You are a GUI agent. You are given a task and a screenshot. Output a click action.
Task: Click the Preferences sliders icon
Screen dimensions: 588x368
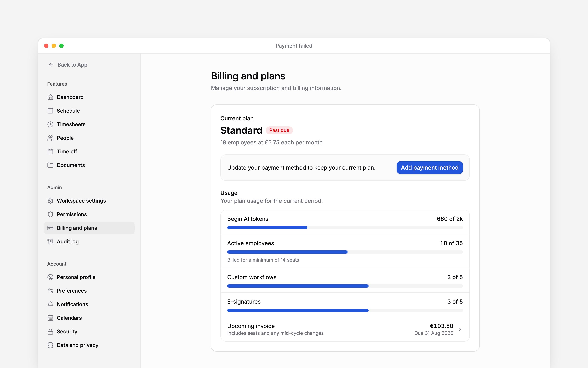(50, 291)
